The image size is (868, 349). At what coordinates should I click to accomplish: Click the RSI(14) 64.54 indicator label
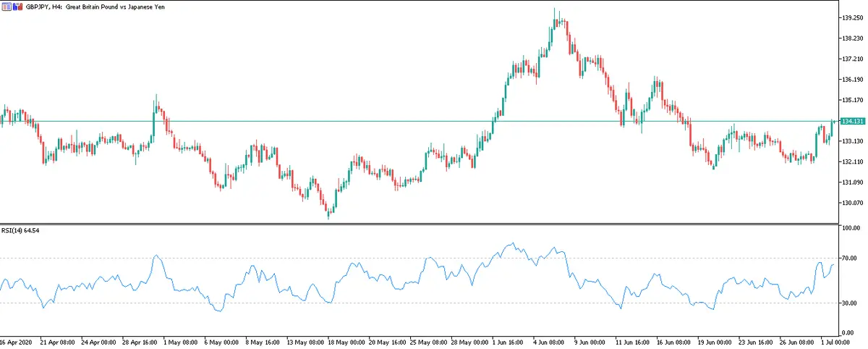[x=22, y=230]
